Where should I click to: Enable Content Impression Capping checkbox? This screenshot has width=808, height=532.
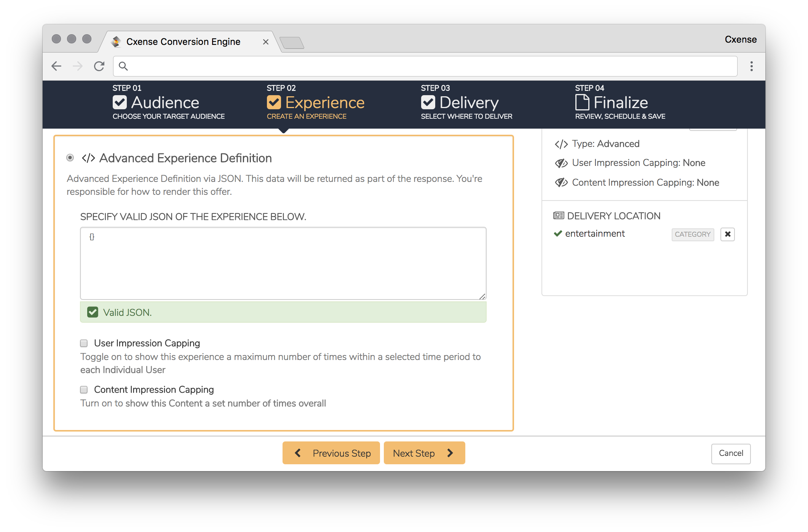pyautogui.click(x=84, y=390)
